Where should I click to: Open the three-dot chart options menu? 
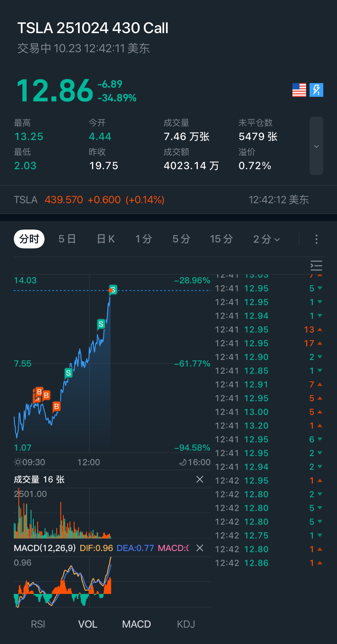pyautogui.click(x=316, y=239)
